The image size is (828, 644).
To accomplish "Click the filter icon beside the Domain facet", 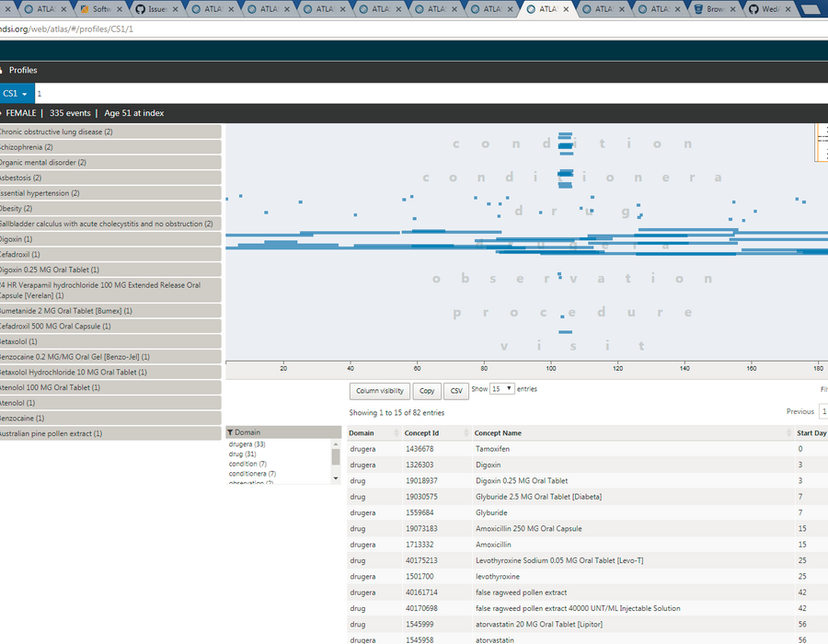I will click(x=230, y=432).
